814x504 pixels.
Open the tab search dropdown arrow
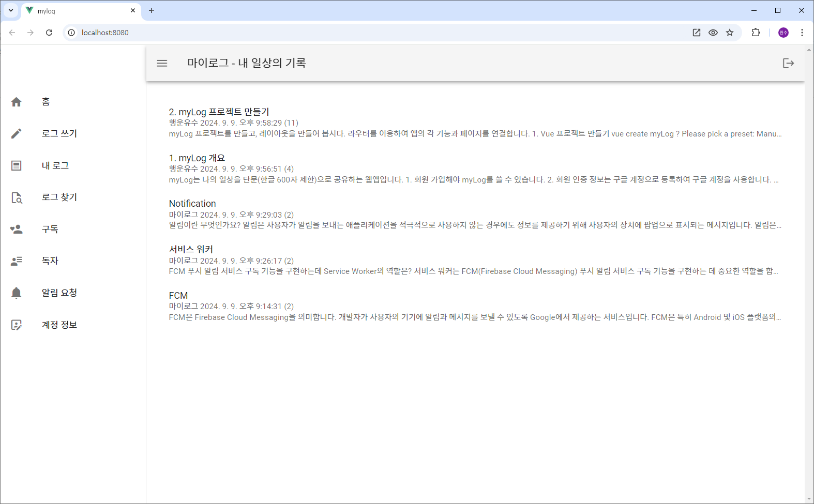(11, 10)
